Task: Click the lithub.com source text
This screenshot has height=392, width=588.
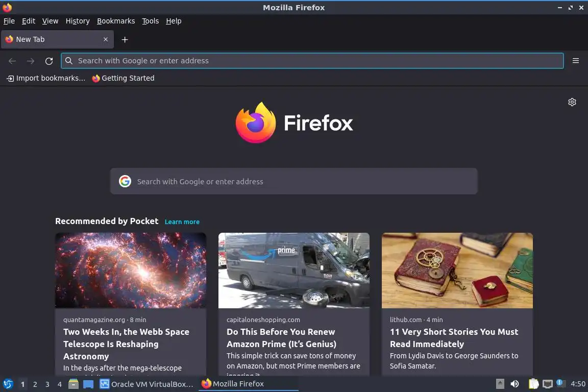Action: click(x=406, y=320)
